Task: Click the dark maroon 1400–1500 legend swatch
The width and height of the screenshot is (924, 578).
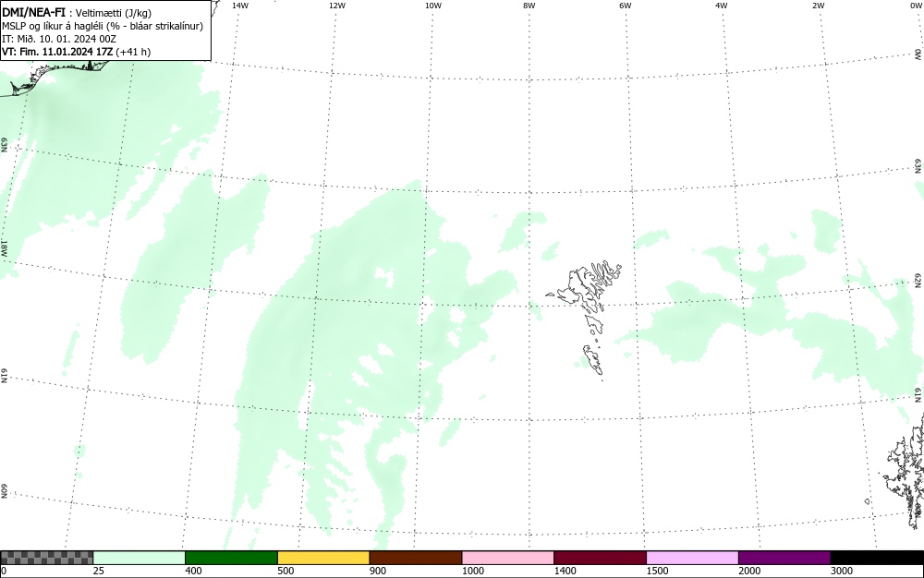Action: 600,558
